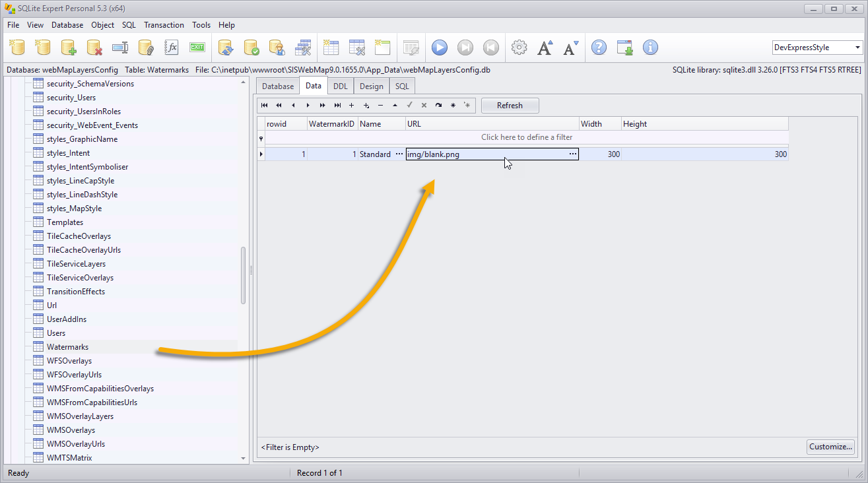This screenshot has width=868, height=483.
Task: Sort by the WatermarkID column header
Action: (x=332, y=123)
